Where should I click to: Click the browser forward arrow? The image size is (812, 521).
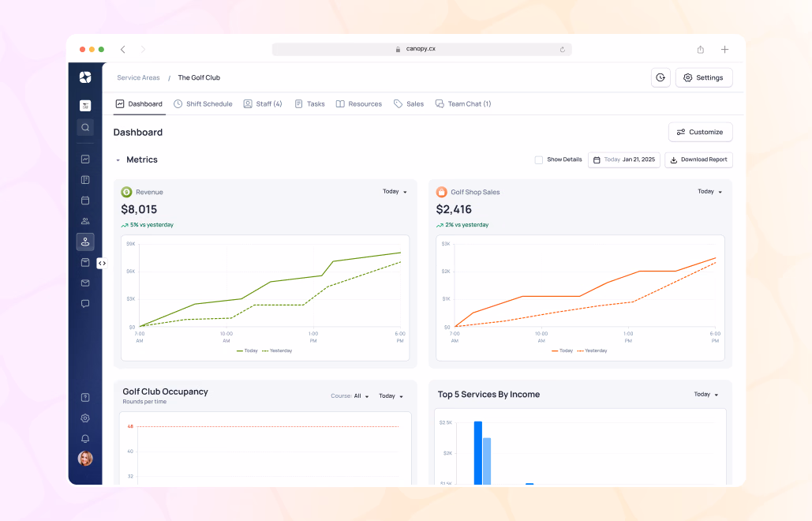click(144, 49)
